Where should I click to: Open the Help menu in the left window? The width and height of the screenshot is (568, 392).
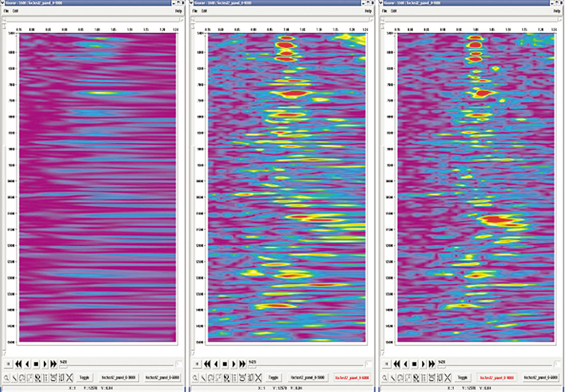coord(178,11)
